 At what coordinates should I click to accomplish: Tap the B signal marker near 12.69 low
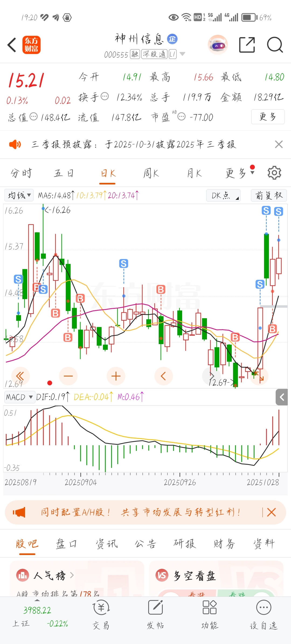click(235, 337)
